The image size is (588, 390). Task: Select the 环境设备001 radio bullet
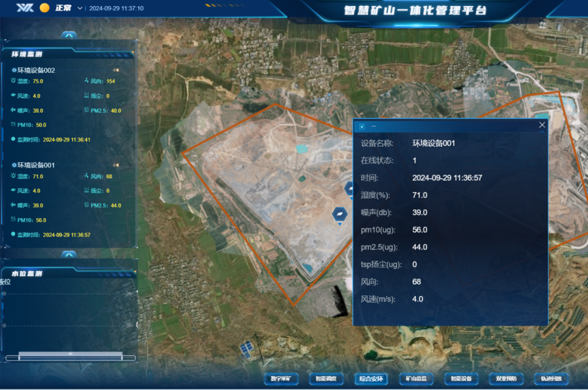(x=14, y=165)
